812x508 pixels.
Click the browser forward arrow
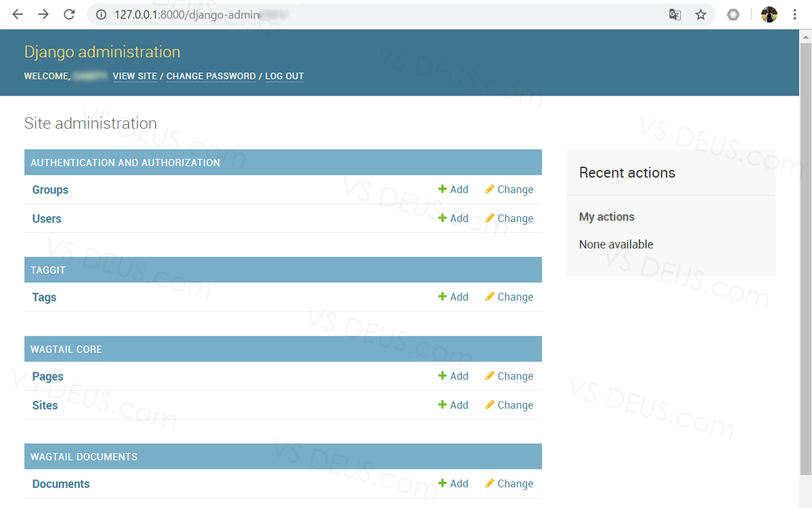pyautogui.click(x=43, y=14)
